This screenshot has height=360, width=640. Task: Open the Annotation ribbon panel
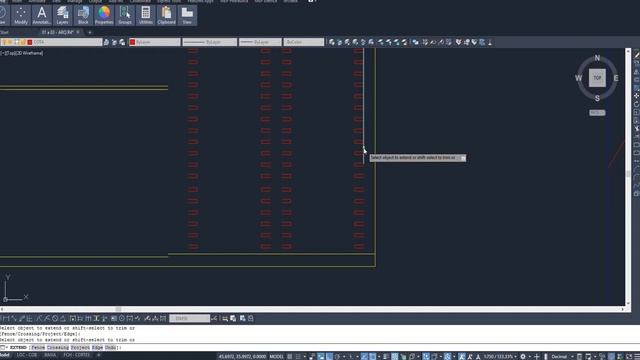point(42,16)
